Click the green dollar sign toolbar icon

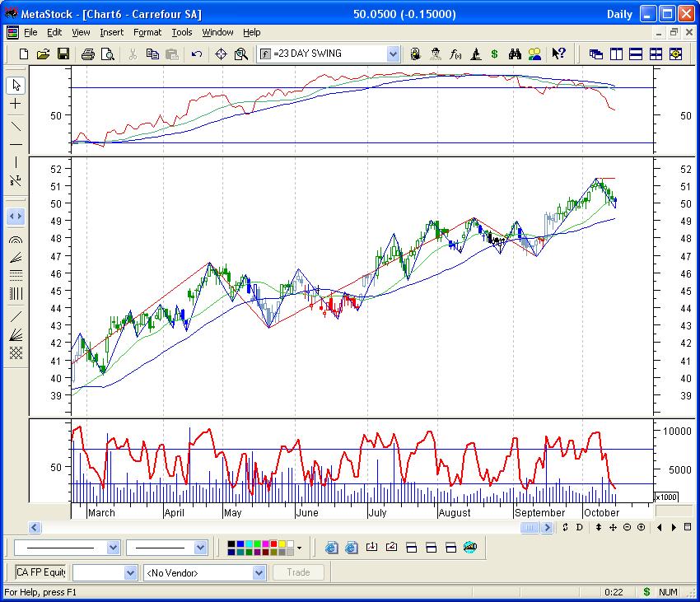494,54
